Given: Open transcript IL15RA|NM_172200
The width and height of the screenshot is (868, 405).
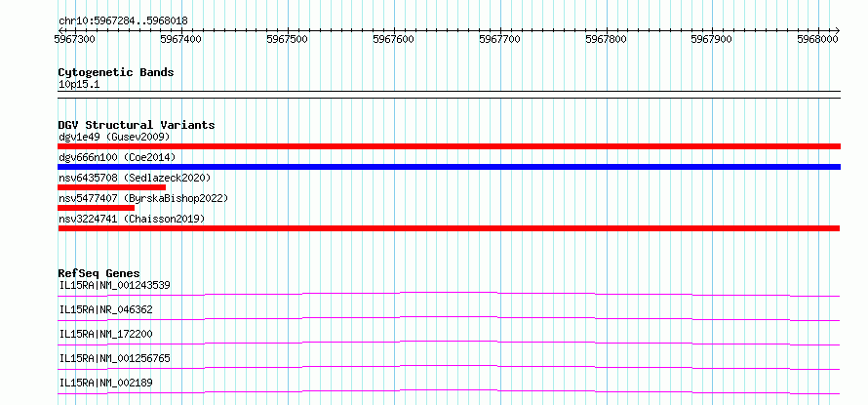Looking at the screenshot, I should pyautogui.click(x=105, y=334).
